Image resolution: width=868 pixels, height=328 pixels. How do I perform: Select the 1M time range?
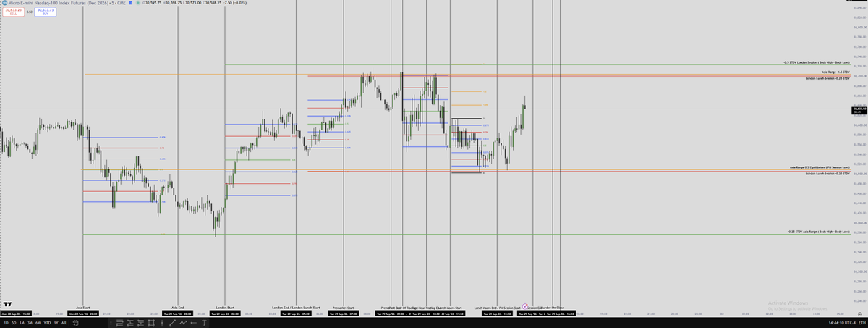pos(22,323)
